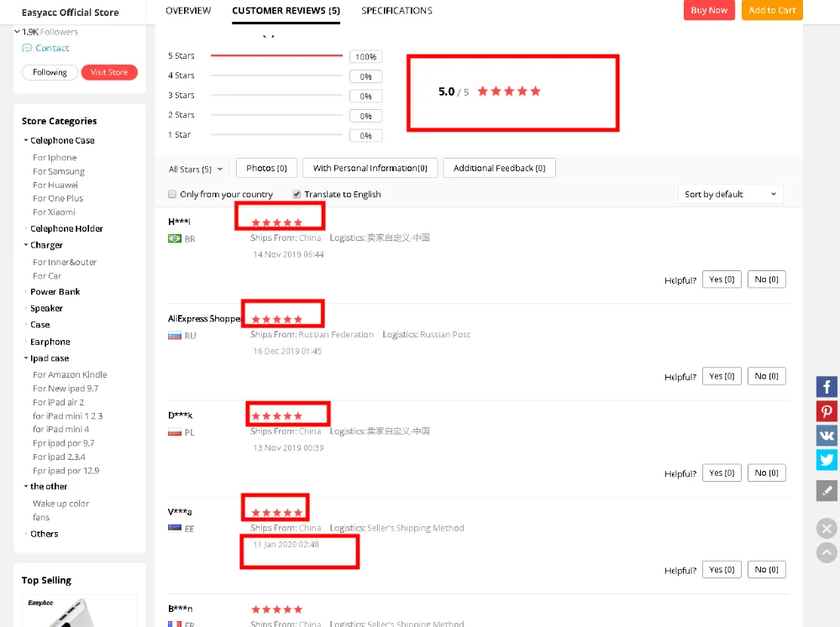The width and height of the screenshot is (840, 627).
Task: Collapse the Charger category
Action: (x=26, y=245)
